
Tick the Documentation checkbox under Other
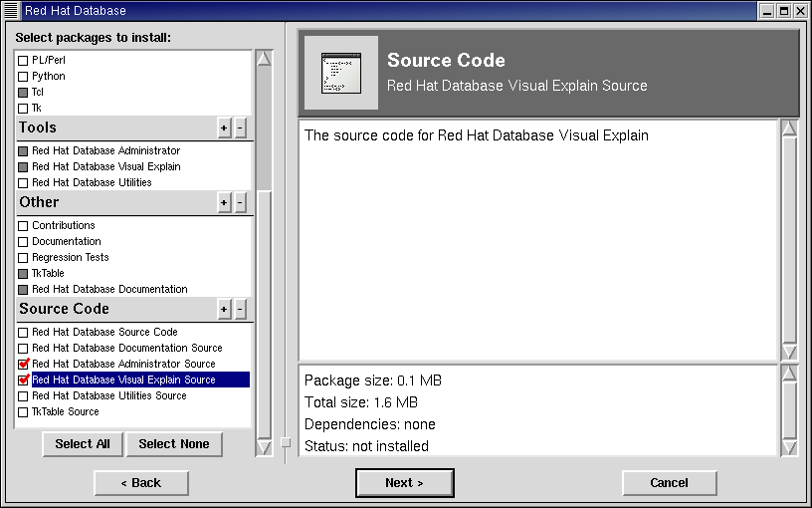click(23, 242)
